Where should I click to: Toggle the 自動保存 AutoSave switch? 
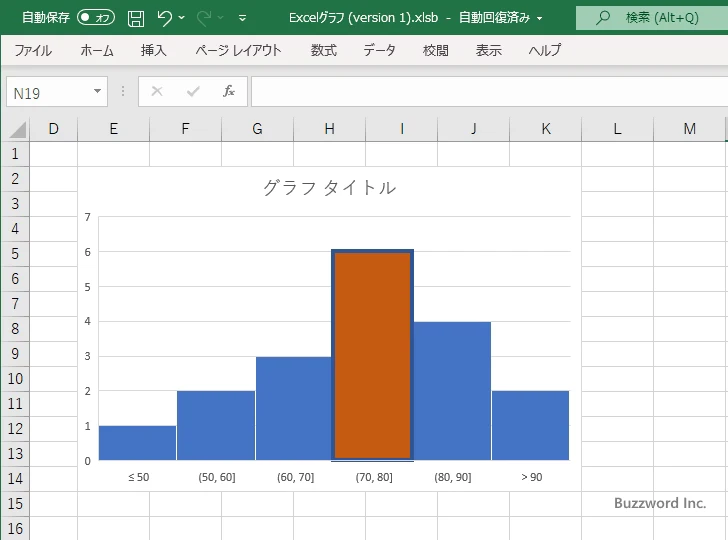point(96,18)
